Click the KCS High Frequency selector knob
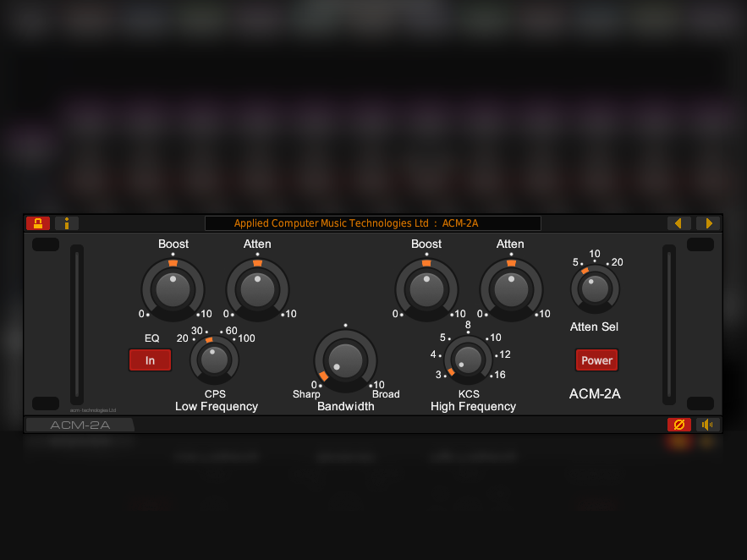This screenshot has height=560, width=747. pos(468,360)
